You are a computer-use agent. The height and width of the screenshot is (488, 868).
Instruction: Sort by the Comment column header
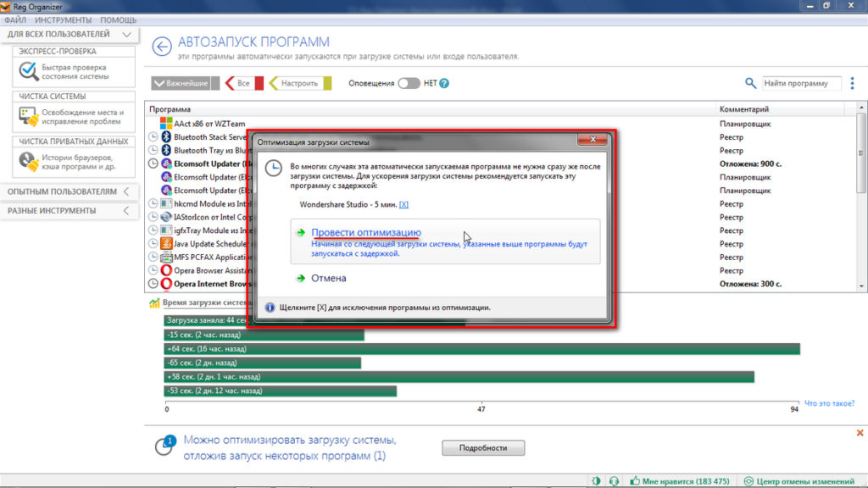coord(780,109)
